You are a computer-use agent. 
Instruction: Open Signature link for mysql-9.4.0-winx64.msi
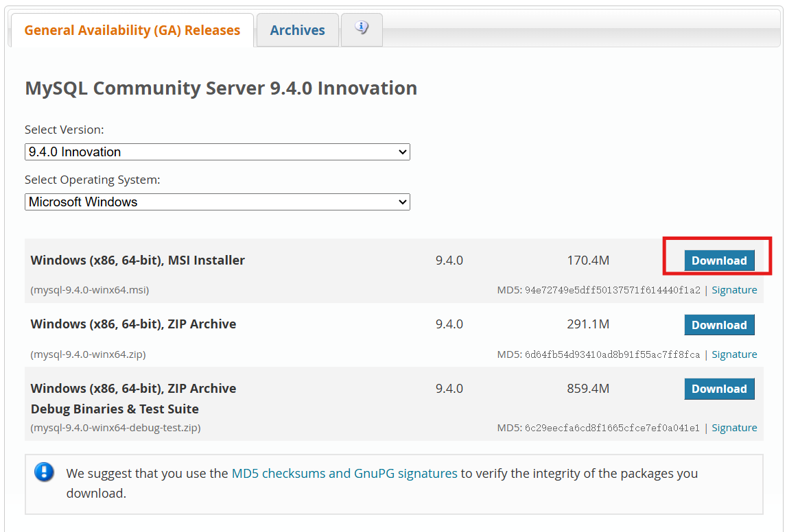coord(734,290)
